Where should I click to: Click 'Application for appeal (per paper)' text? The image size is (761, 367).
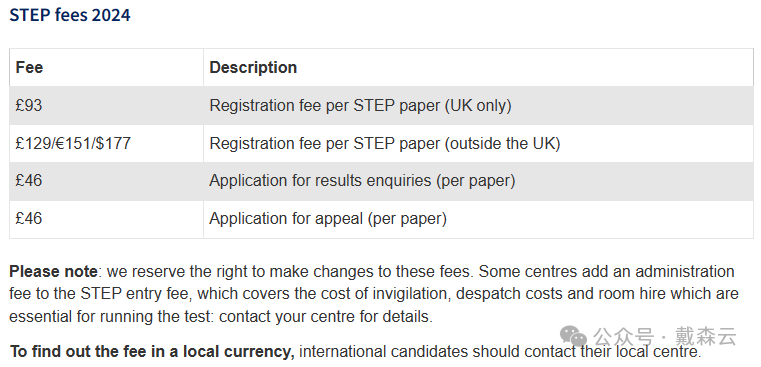click(x=328, y=219)
